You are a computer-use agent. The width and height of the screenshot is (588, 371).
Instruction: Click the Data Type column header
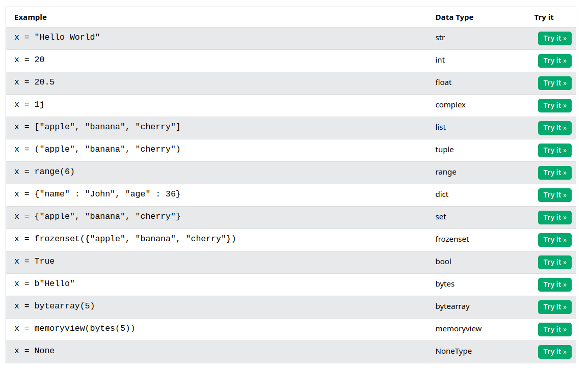(x=454, y=17)
